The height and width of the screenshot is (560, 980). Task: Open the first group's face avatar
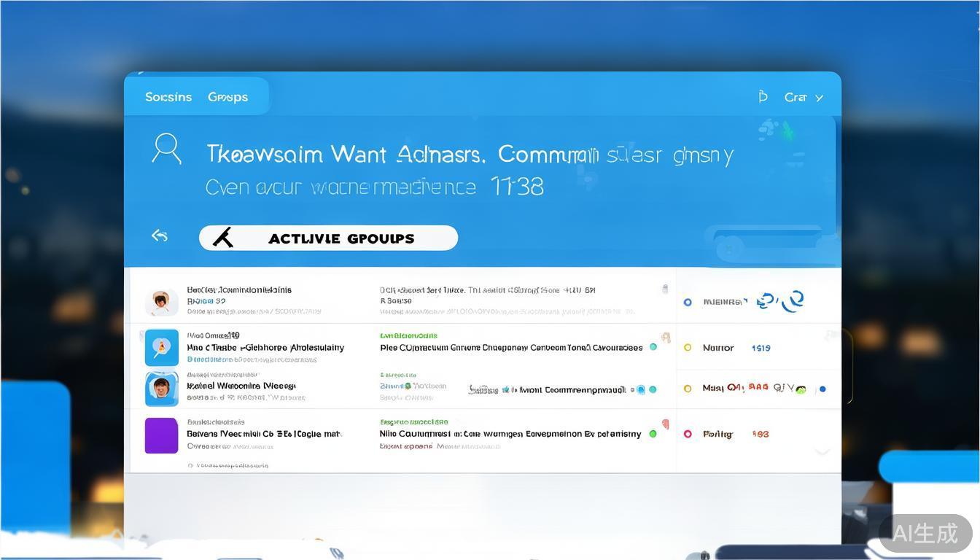click(161, 301)
